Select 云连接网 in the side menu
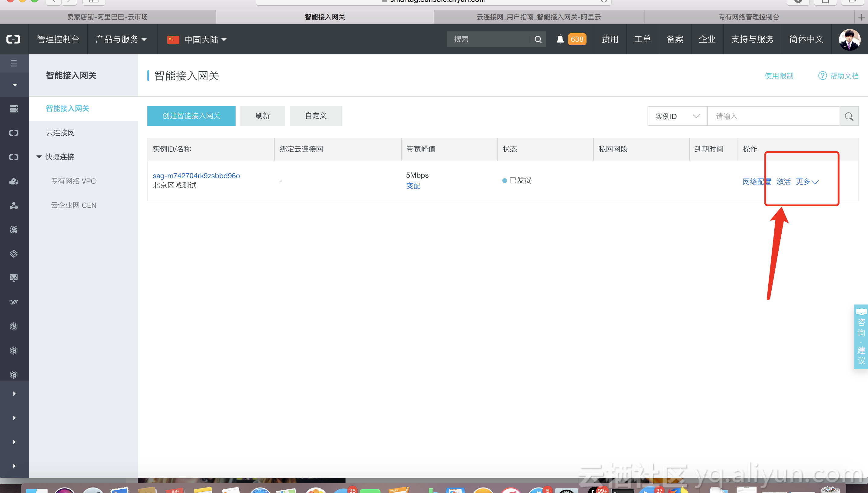Screen dimensions: 868x493 60,133
